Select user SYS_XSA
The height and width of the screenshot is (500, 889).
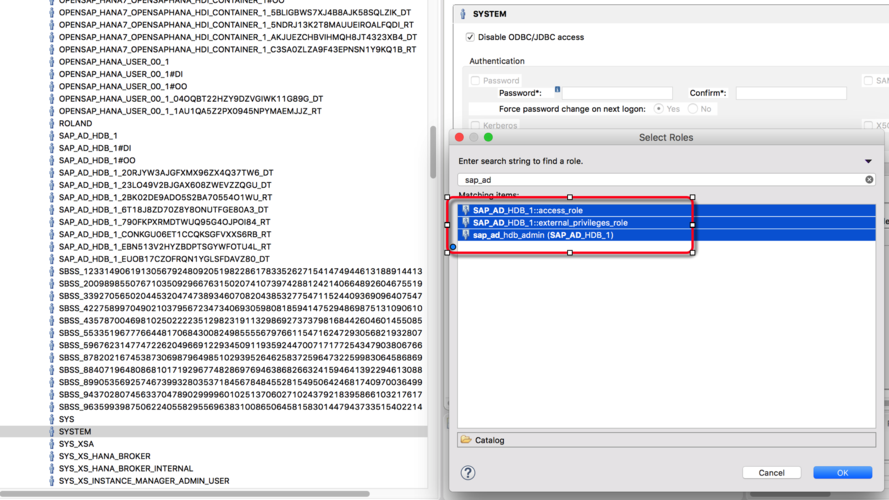(x=76, y=444)
